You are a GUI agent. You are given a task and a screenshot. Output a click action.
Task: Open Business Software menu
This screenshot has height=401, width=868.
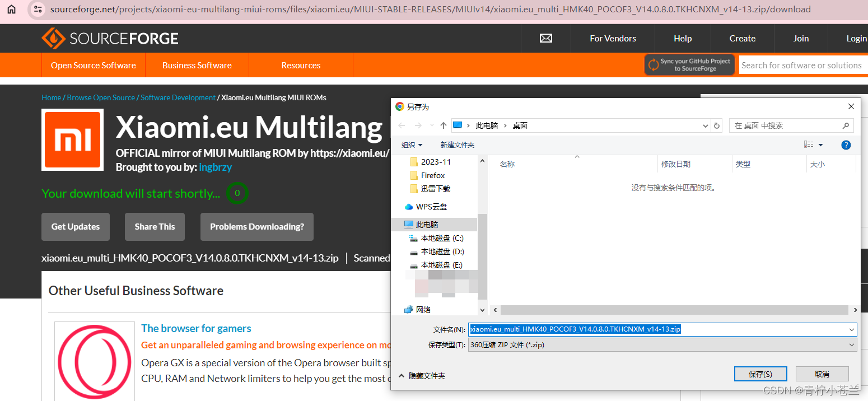click(197, 65)
